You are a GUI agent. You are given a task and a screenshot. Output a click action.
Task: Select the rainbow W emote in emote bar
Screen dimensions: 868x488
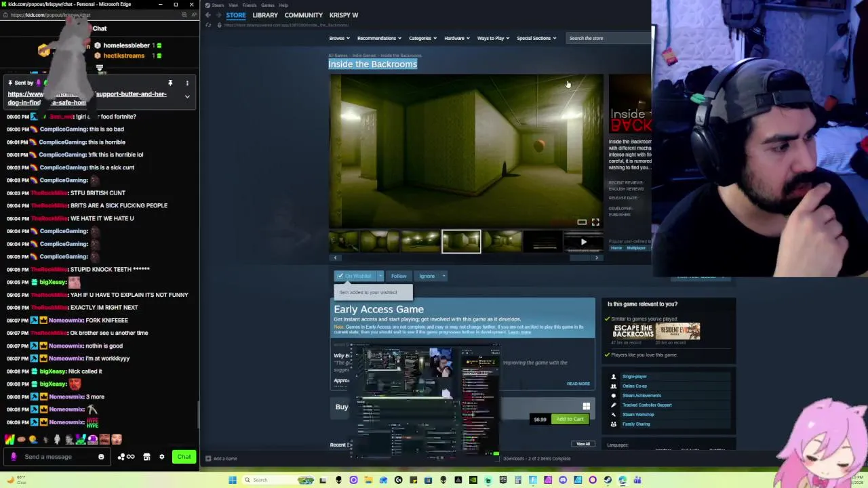[11, 440]
